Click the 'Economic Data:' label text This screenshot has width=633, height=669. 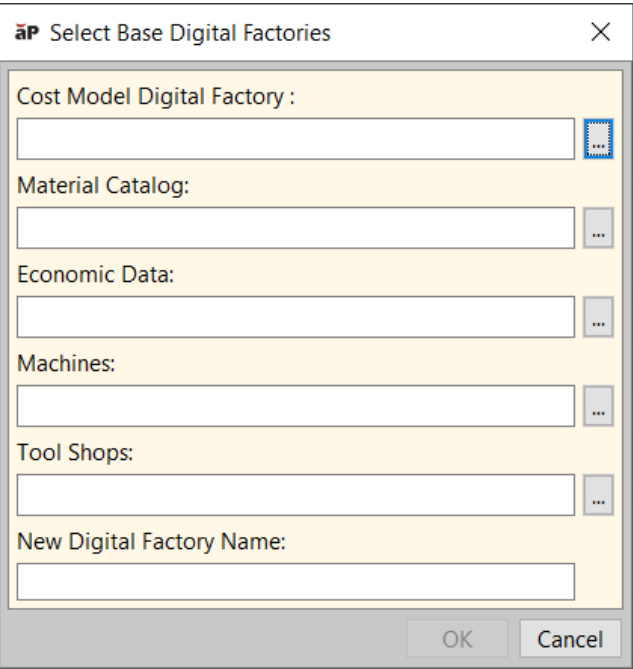[x=95, y=276]
